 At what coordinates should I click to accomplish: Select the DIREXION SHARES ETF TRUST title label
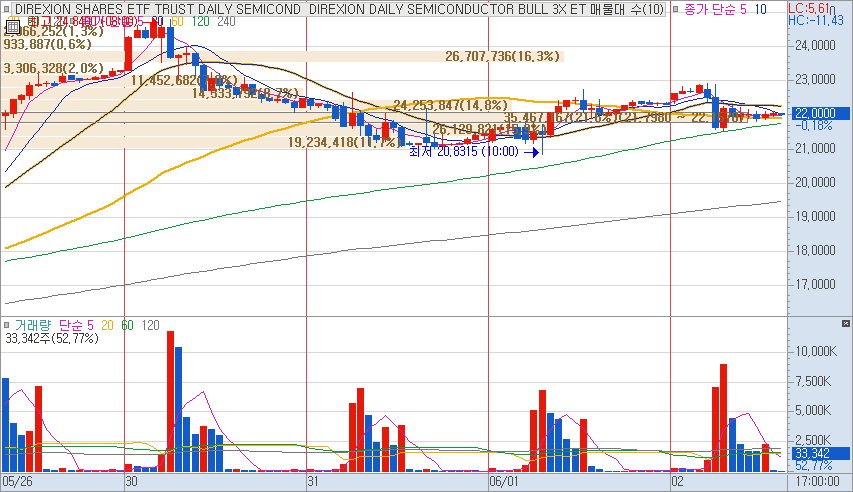(158, 9)
